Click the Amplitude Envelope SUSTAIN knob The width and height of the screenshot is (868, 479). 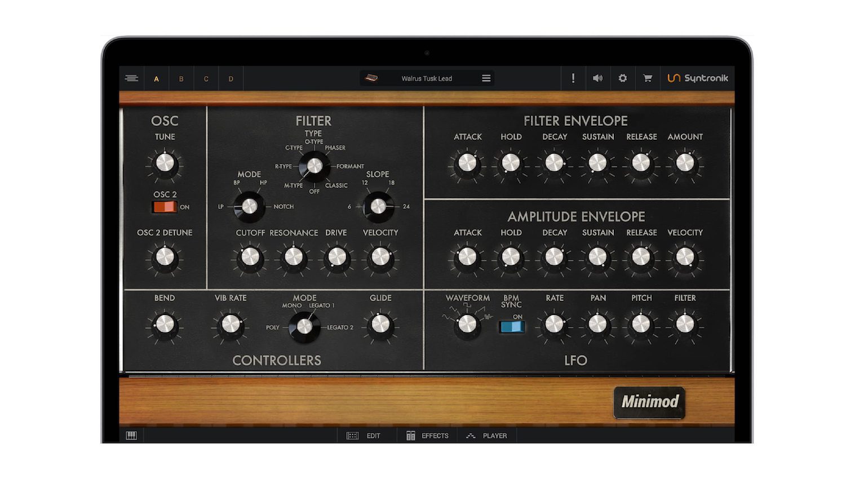[x=597, y=257]
